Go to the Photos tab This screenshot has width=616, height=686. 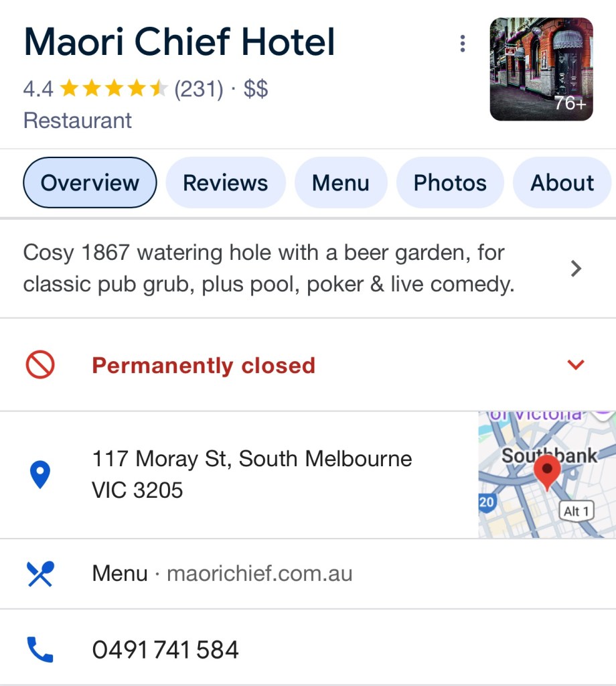450,183
